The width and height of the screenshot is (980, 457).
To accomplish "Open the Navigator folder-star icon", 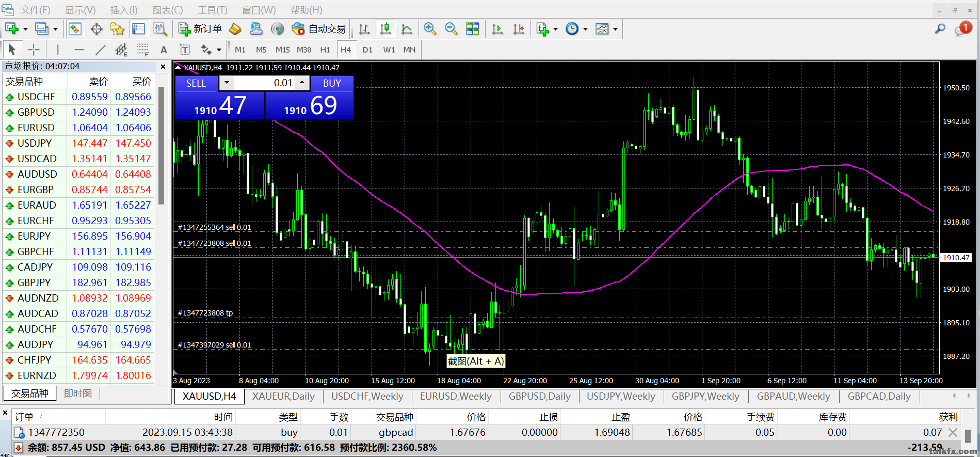I will pos(118,29).
